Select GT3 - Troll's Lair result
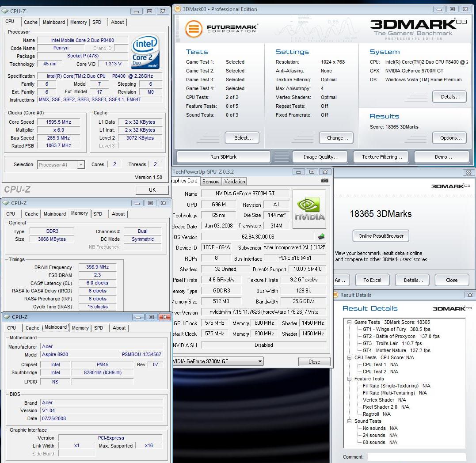This screenshot has width=476, height=463. coord(392,343)
